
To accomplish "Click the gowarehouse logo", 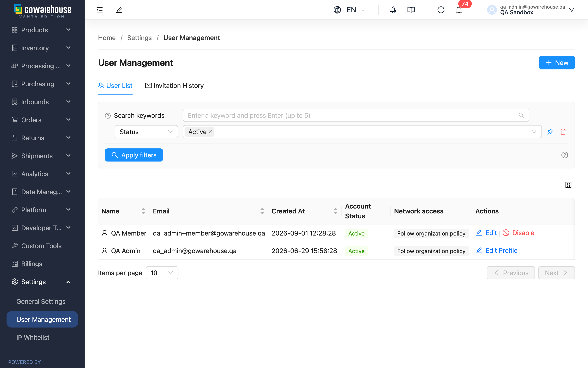I will 42,11.
